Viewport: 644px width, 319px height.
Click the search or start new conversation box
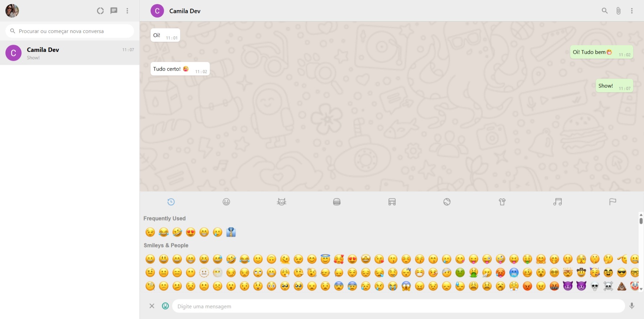click(70, 31)
